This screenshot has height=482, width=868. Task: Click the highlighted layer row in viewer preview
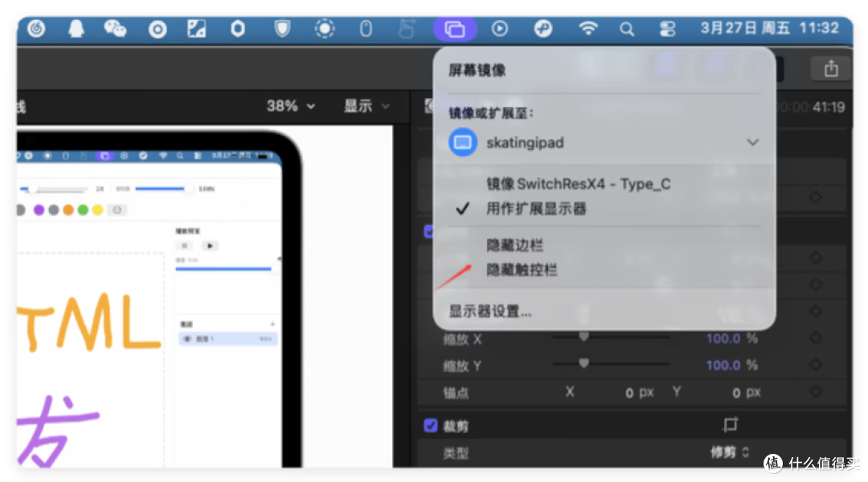coord(227,339)
